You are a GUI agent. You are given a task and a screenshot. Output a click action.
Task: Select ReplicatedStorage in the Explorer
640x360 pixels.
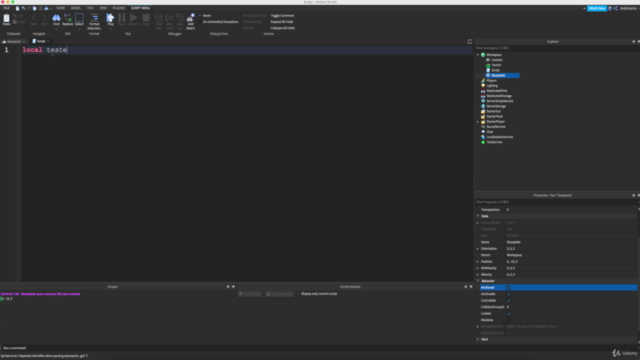(x=499, y=96)
